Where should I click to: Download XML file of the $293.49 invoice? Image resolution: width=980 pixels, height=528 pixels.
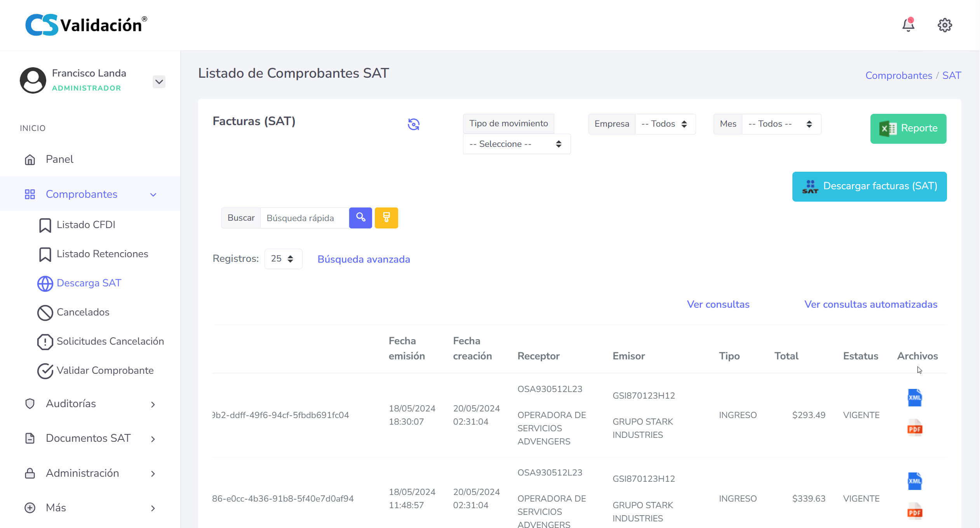[x=914, y=398]
